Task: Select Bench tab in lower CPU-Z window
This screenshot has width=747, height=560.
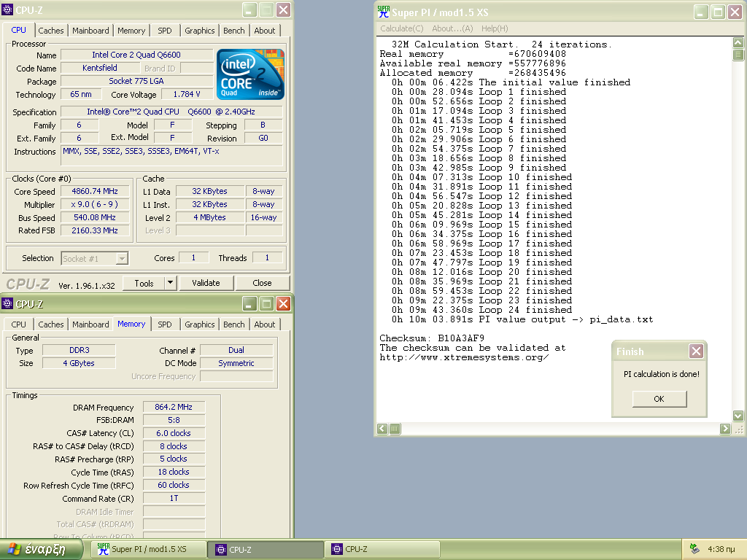Action: pyautogui.click(x=234, y=324)
